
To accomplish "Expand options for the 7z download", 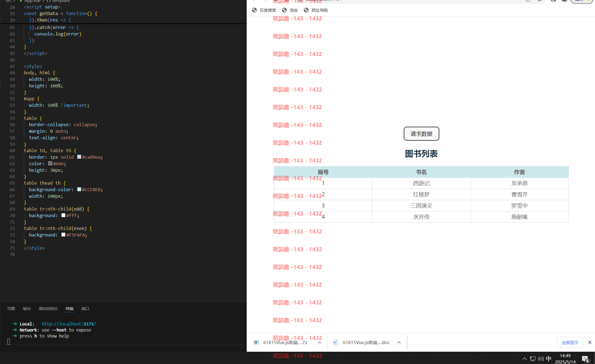I will coord(319,342).
